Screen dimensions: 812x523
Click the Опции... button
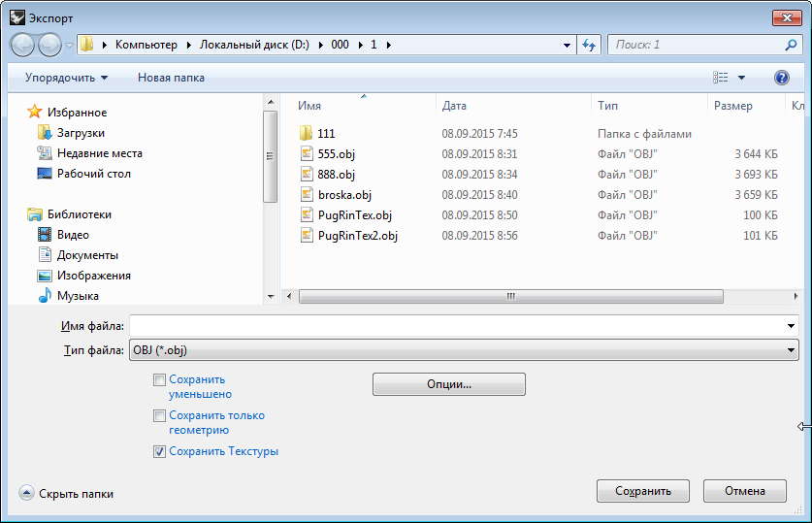click(449, 384)
